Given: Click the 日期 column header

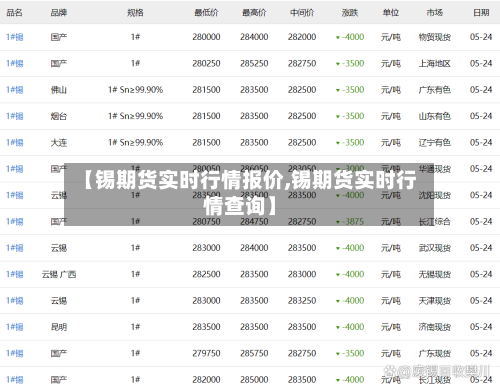Looking at the screenshot, I should pyautogui.click(x=481, y=13).
